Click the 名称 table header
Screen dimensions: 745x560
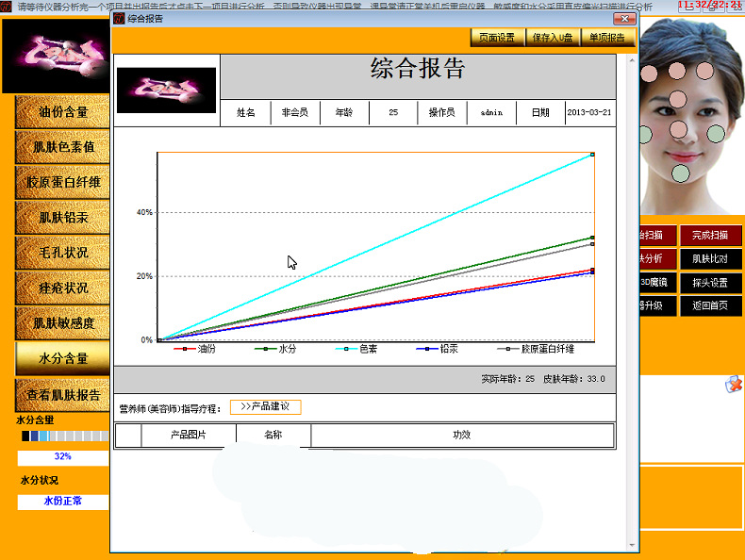[273, 435]
